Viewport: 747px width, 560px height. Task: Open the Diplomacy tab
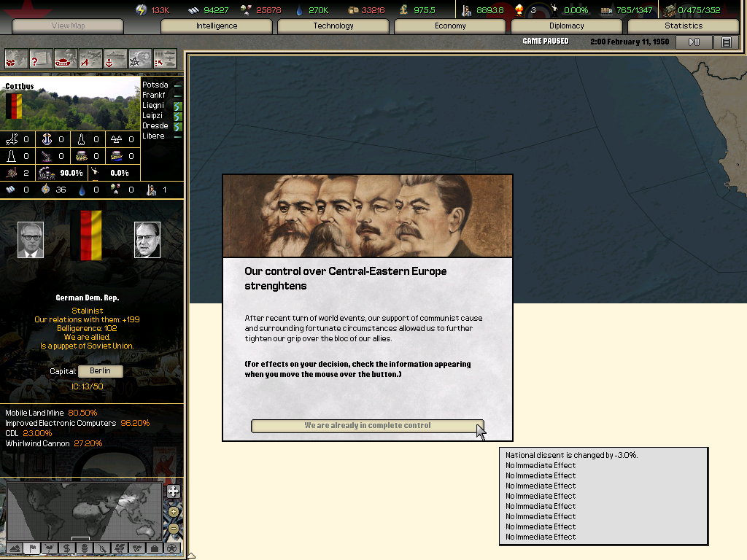coord(566,26)
